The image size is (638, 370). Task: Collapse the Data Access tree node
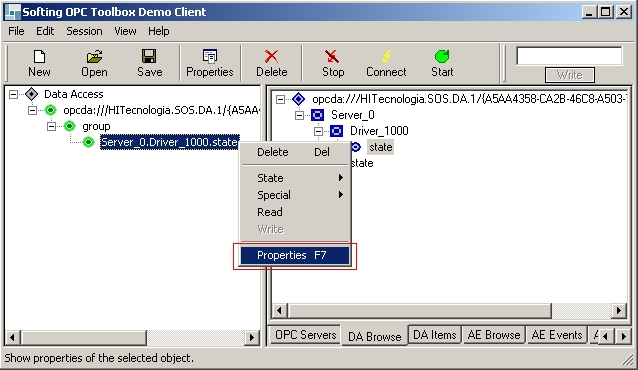click(x=13, y=94)
